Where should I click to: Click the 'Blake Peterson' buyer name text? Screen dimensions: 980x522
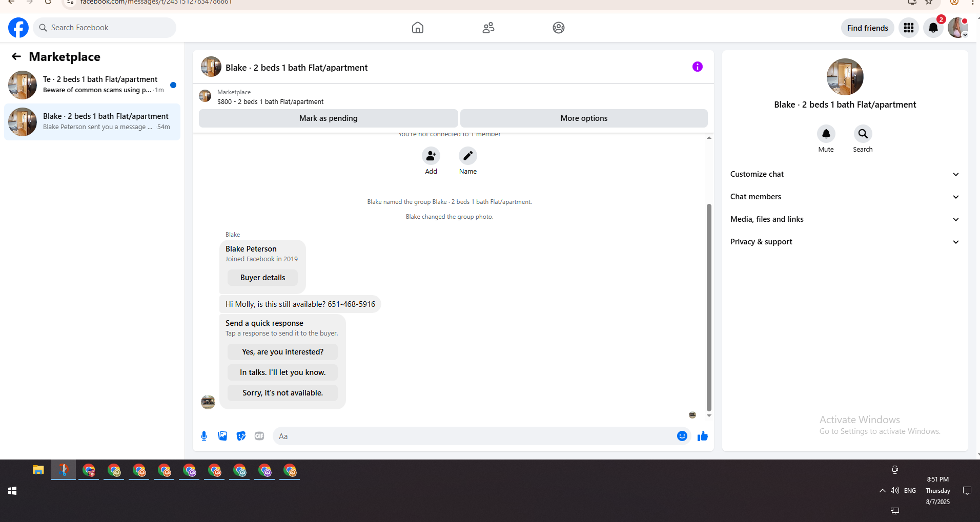[x=251, y=249]
